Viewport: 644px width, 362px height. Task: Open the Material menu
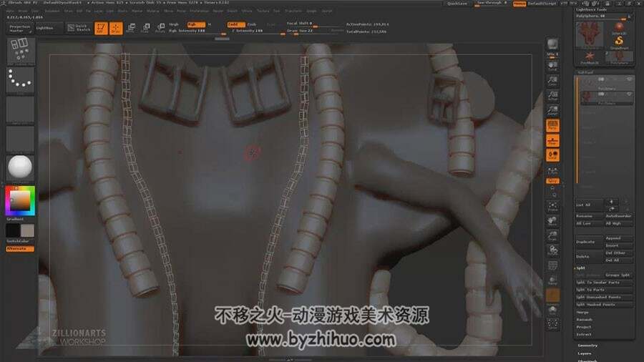152,11
